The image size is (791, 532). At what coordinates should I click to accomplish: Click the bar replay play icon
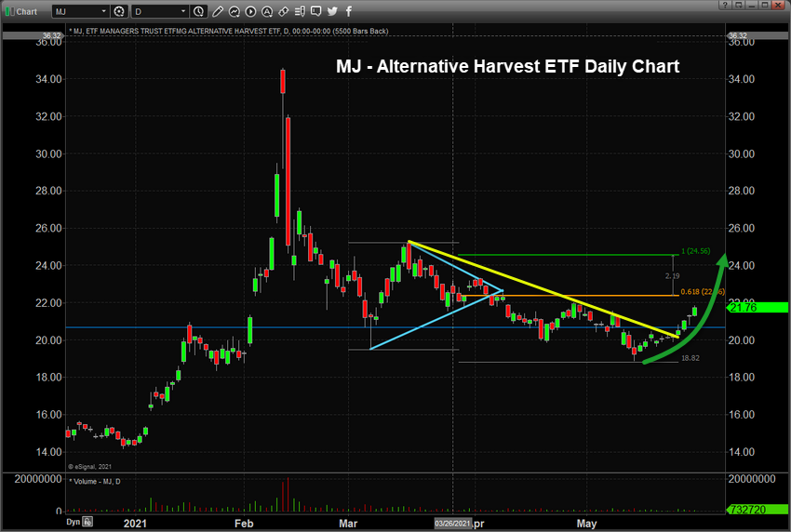point(250,11)
